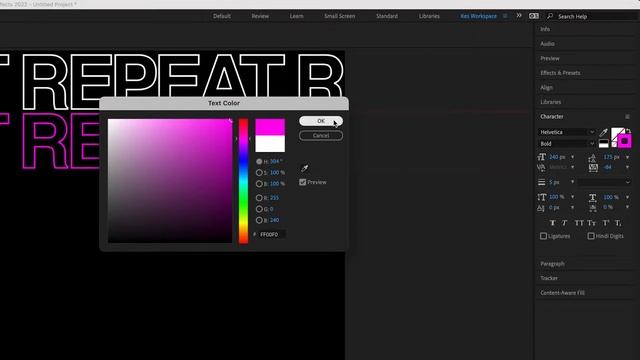
Task: Click the tracking icon
Action: tap(593, 167)
